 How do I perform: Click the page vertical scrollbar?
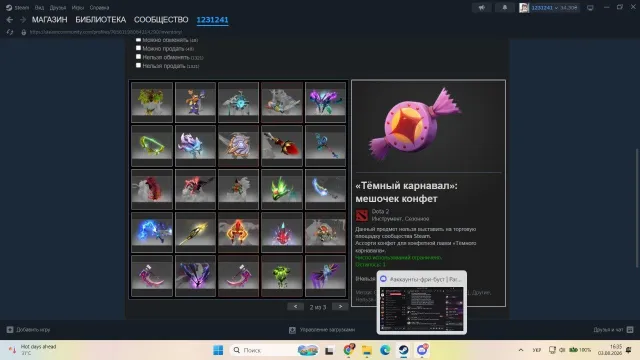click(637, 208)
